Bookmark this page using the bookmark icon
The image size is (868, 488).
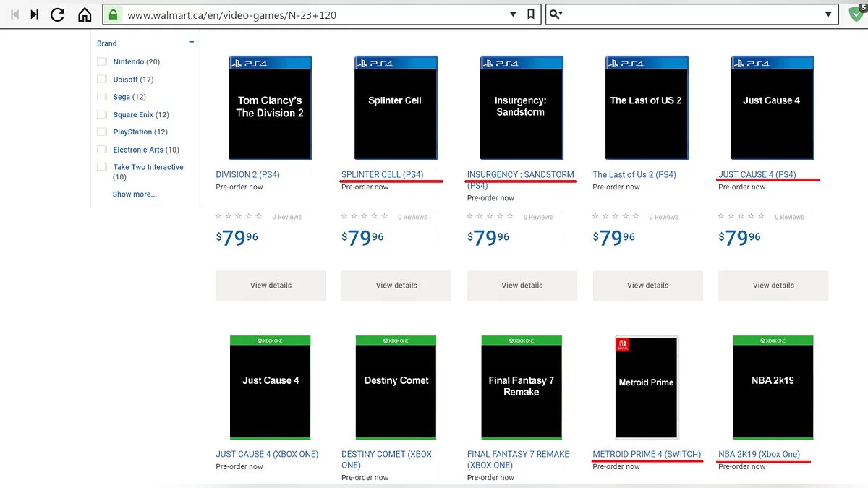point(531,14)
